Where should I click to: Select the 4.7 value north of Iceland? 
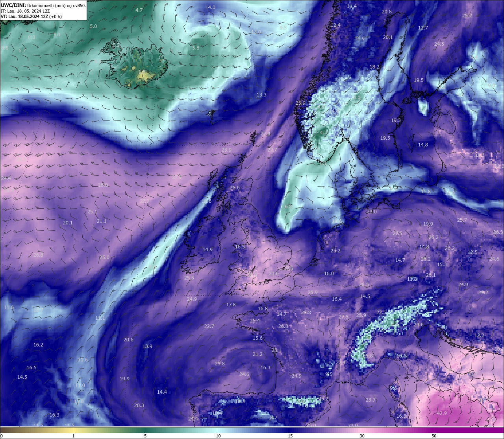coord(139,10)
